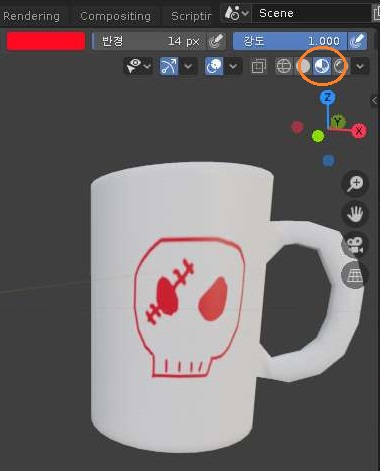Click the negative X axis red dot

point(297,127)
